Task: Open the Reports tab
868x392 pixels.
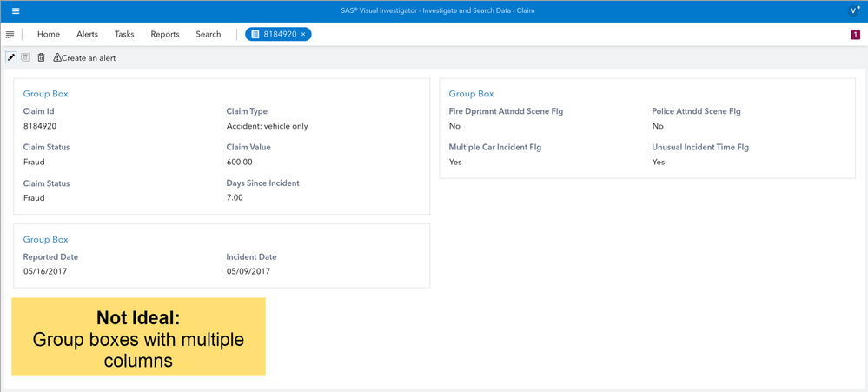Action: click(x=165, y=35)
